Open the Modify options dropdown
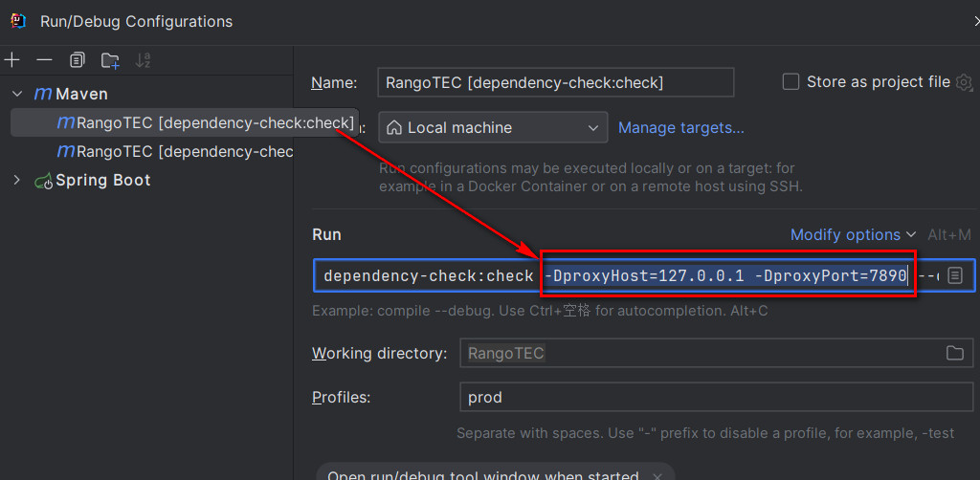980x480 pixels. pos(853,235)
